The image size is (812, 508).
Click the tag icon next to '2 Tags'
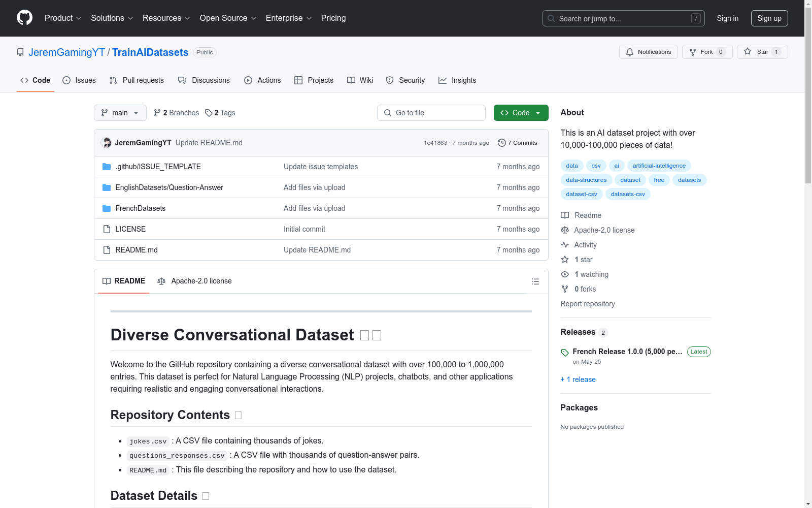(209, 113)
